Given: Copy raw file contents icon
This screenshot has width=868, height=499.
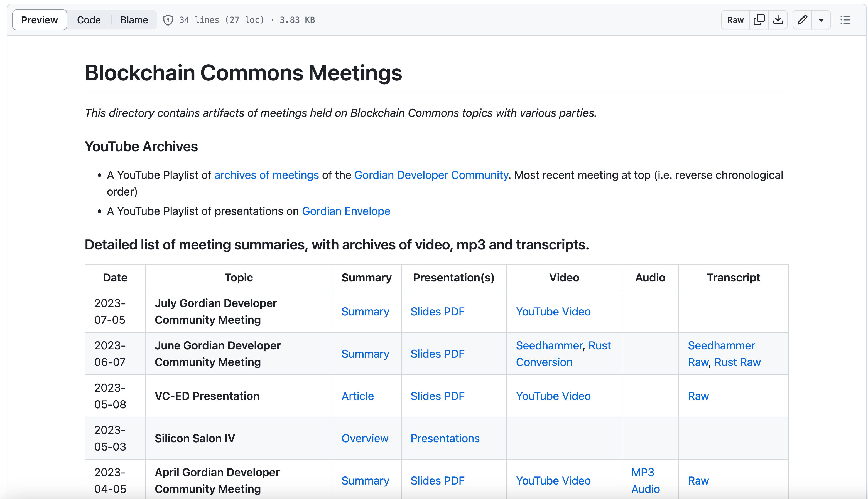Looking at the screenshot, I should (759, 20).
